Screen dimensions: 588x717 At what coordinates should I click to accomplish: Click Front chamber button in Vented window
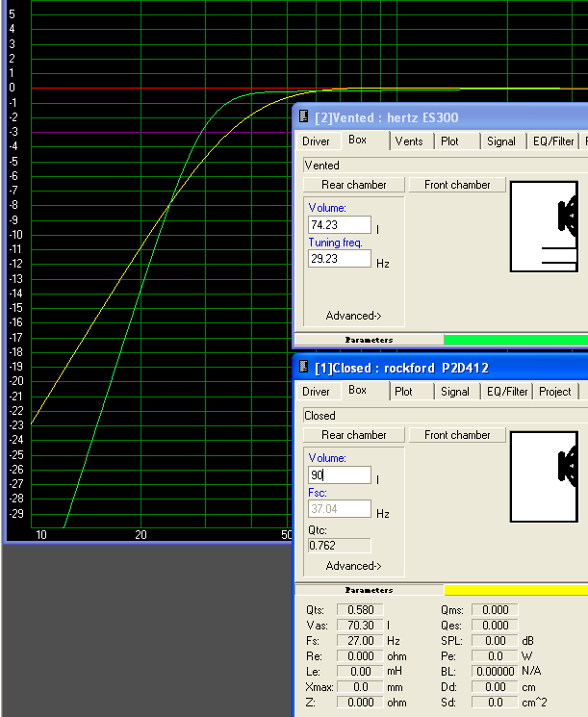457,185
